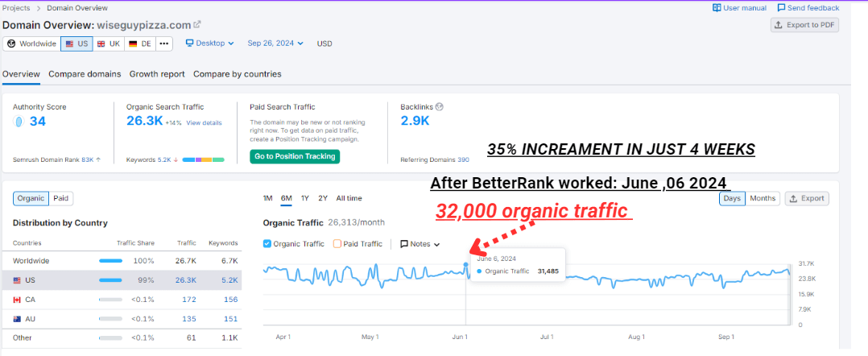
Task: Click the Authority Score gauge icon
Action: coord(19,122)
